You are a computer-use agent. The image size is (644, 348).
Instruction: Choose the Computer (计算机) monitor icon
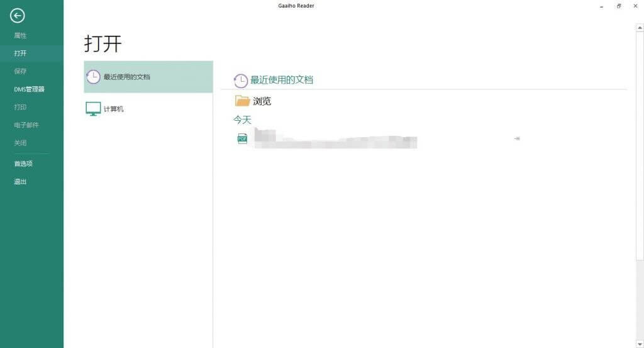tap(93, 109)
